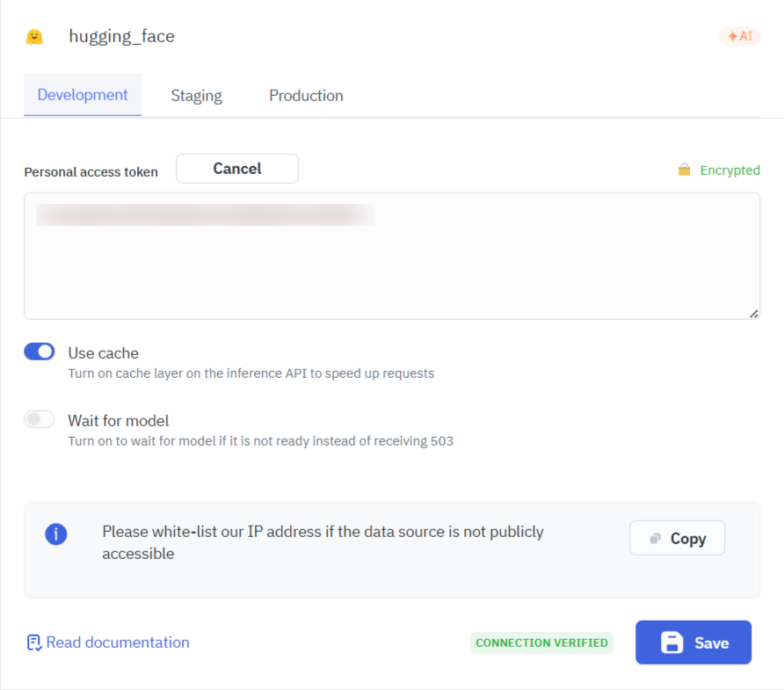Switch to the Staging tab
Viewport: 784px width, 690px height.
tap(197, 96)
